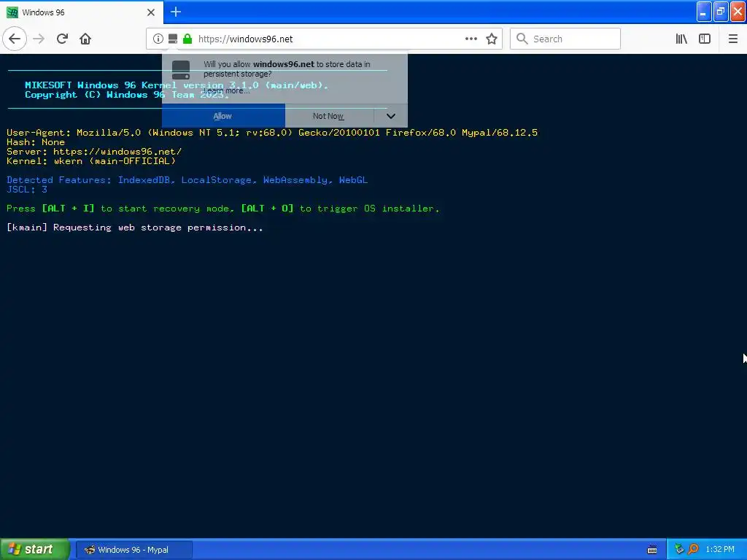This screenshot has height=560, width=747.
Task: Open the page actions three-dot menu
Action: point(471,39)
